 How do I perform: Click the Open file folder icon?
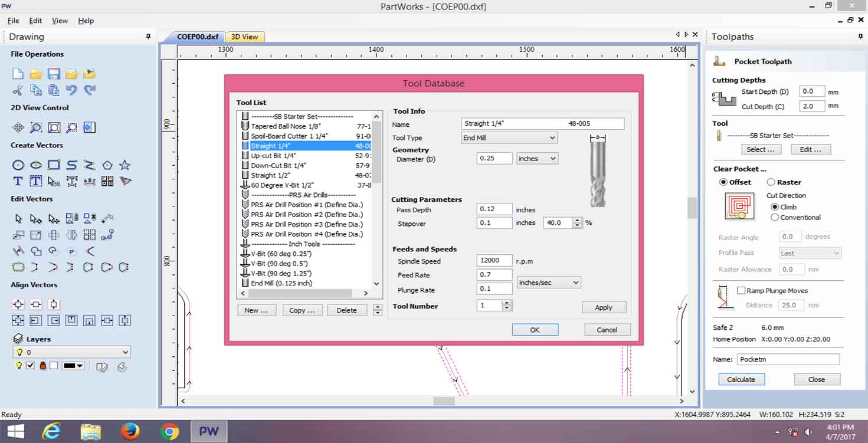(36, 74)
